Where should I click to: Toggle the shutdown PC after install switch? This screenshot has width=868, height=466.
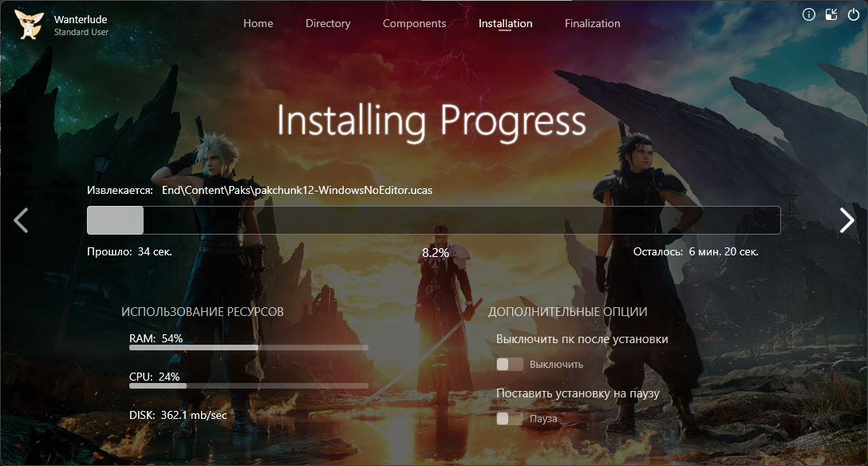click(510, 365)
